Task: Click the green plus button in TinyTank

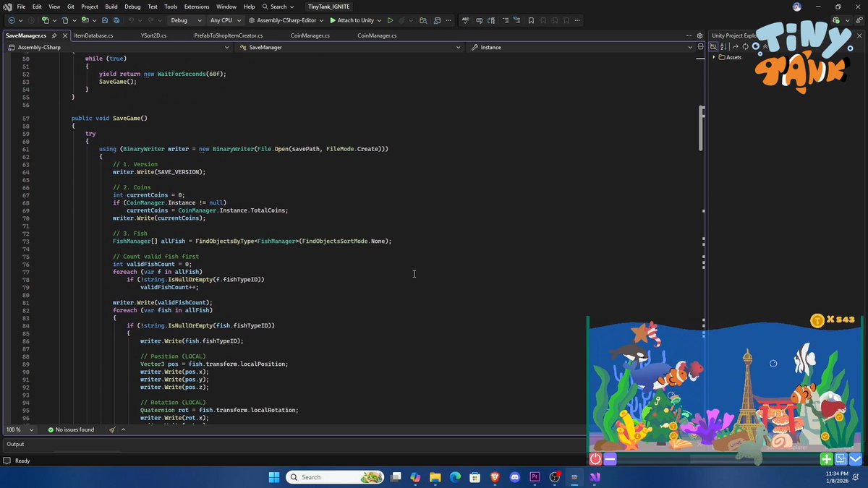Action: 826,458
